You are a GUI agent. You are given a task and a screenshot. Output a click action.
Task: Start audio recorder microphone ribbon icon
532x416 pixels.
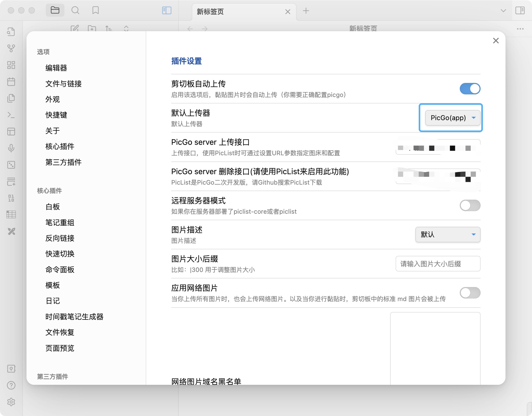11,148
